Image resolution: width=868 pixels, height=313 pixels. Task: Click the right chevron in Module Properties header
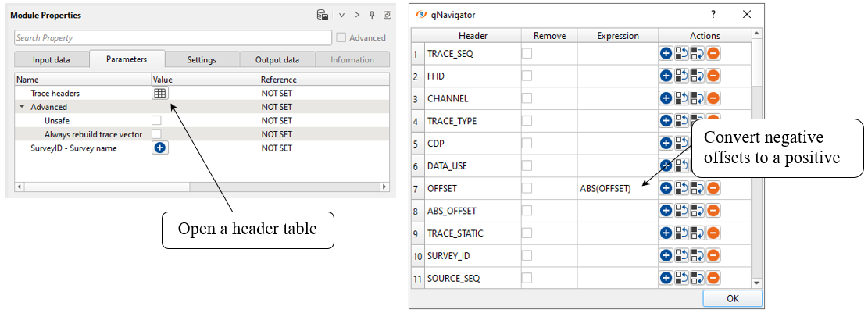point(357,15)
